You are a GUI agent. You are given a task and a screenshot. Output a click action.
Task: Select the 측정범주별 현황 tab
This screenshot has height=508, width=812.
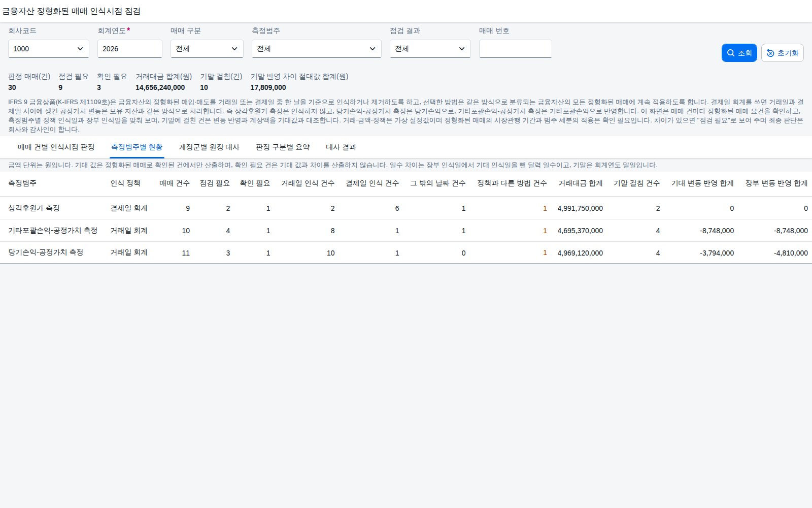(137, 147)
